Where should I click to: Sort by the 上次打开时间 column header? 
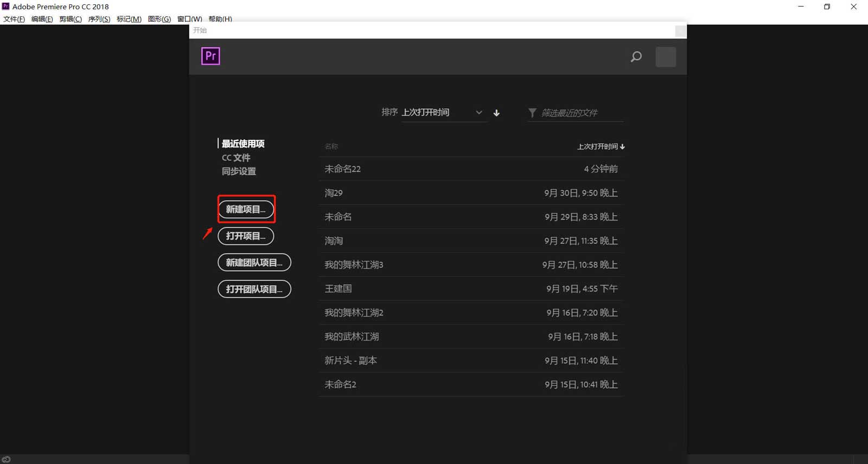(x=601, y=146)
